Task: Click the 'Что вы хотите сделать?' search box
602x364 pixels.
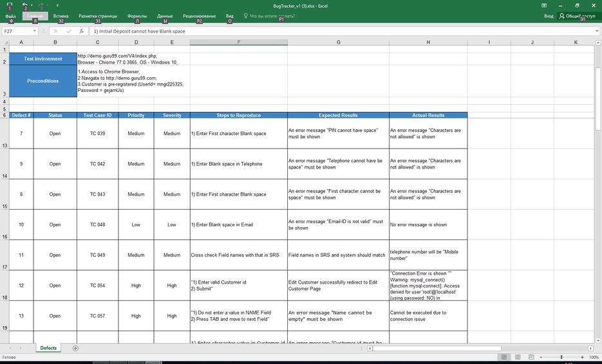Action: (x=269, y=16)
